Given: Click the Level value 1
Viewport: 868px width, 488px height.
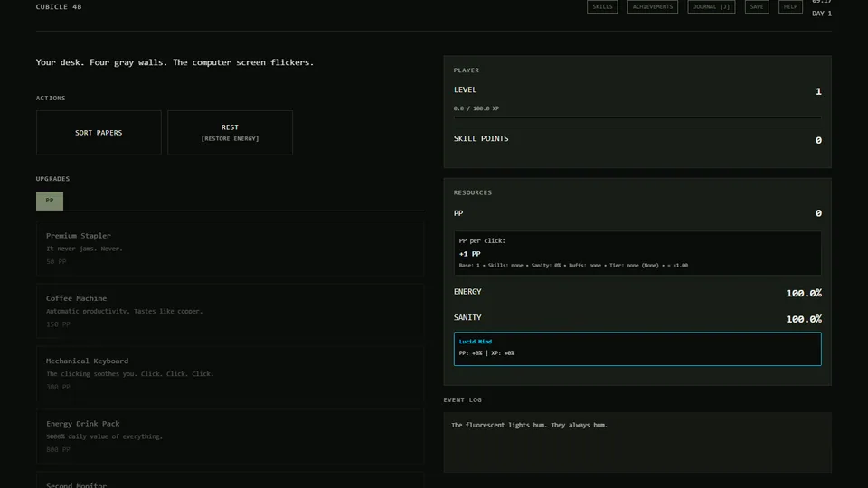Looking at the screenshot, I should [x=818, y=92].
